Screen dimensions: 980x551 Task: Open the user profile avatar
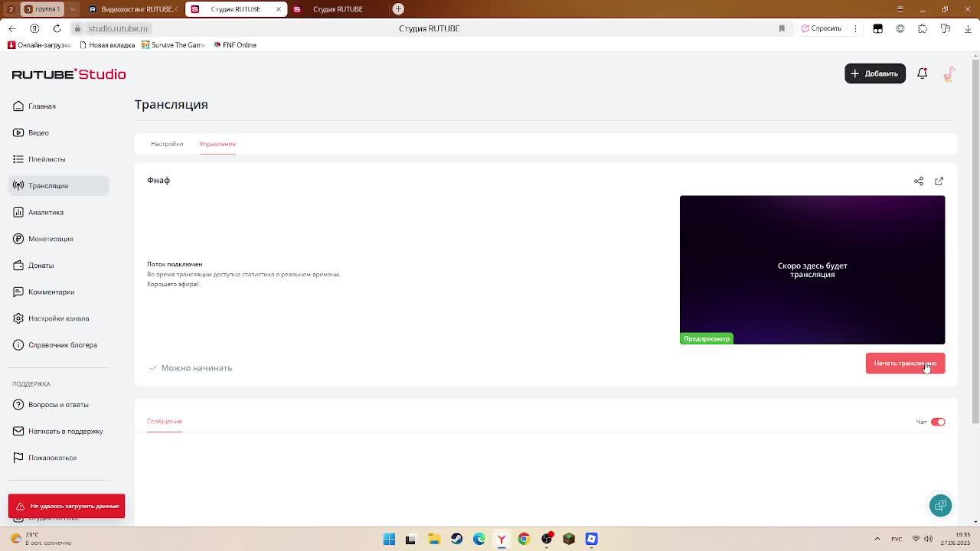click(x=949, y=73)
